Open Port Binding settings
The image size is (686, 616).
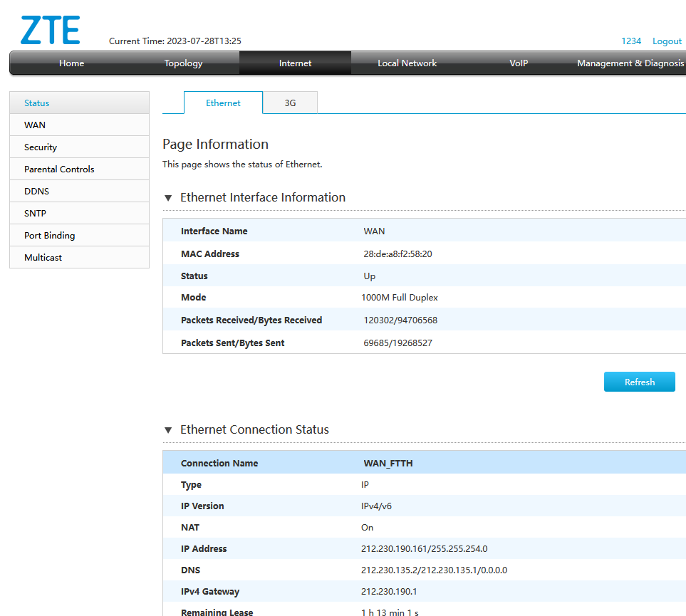click(49, 236)
